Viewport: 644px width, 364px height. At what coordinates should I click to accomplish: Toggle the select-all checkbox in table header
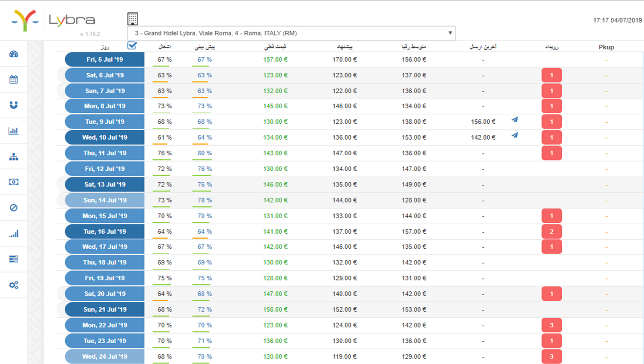point(132,45)
